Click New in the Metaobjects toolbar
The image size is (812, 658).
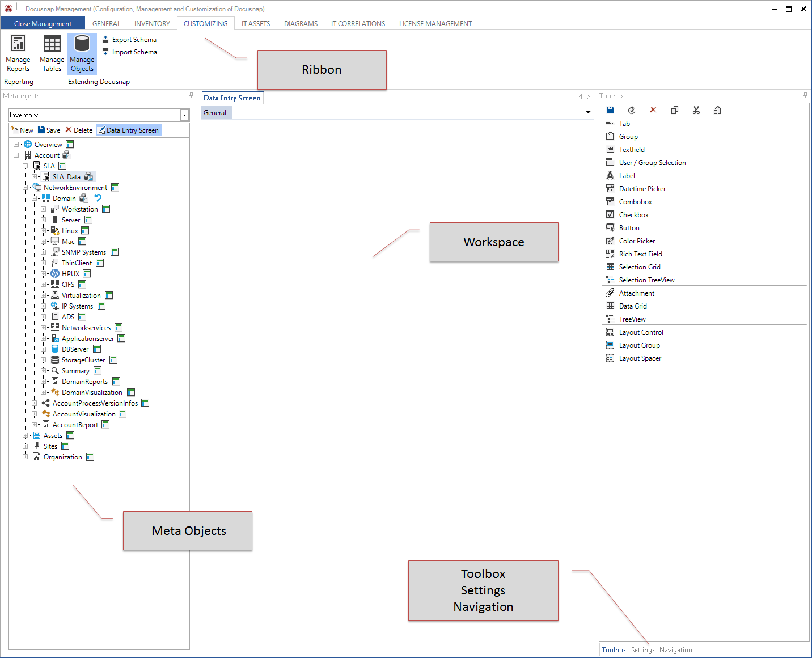pos(22,130)
